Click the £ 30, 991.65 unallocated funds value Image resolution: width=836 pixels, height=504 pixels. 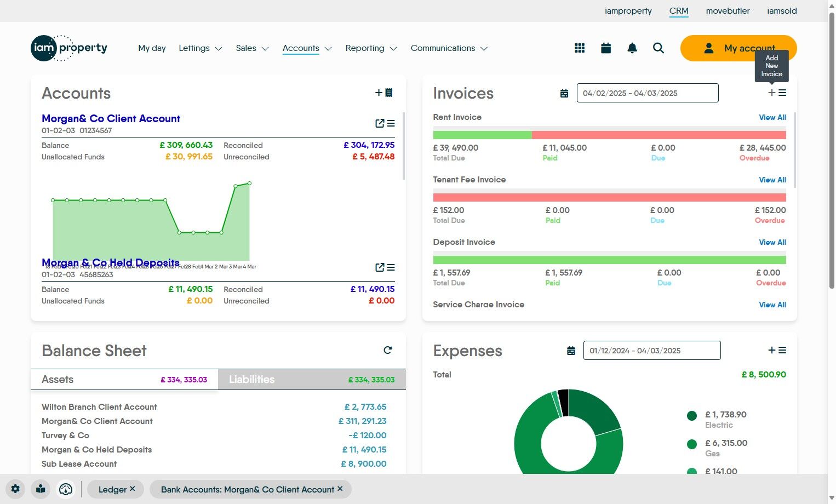pyautogui.click(x=189, y=157)
